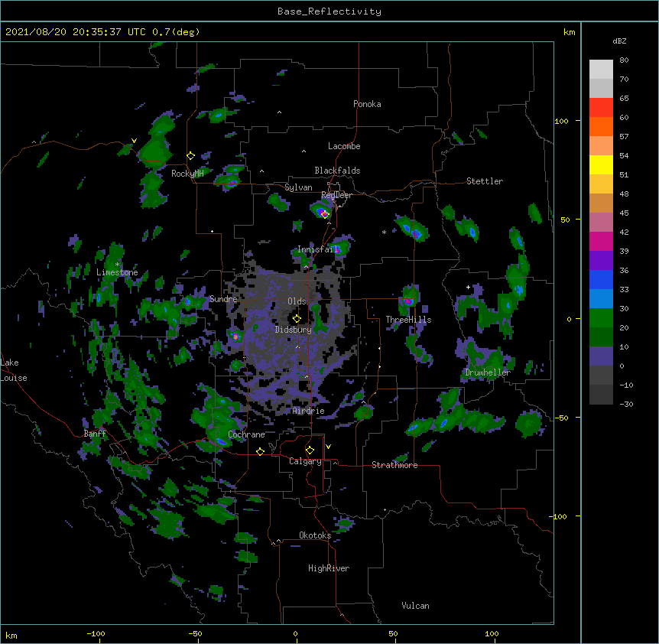Click the RedDeer city label
This screenshot has width=659, height=644.
coord(336,195)
